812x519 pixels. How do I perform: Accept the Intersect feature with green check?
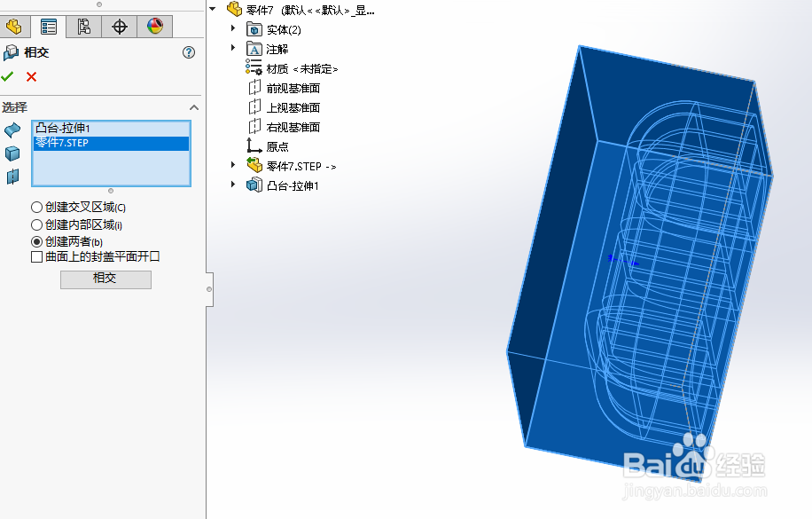tap(9, 76)
